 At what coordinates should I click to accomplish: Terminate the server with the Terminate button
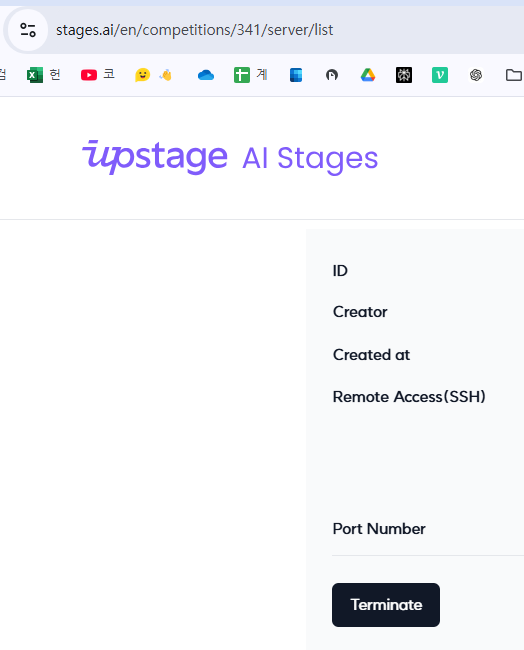pyautogui.click(x=386, y=605)
